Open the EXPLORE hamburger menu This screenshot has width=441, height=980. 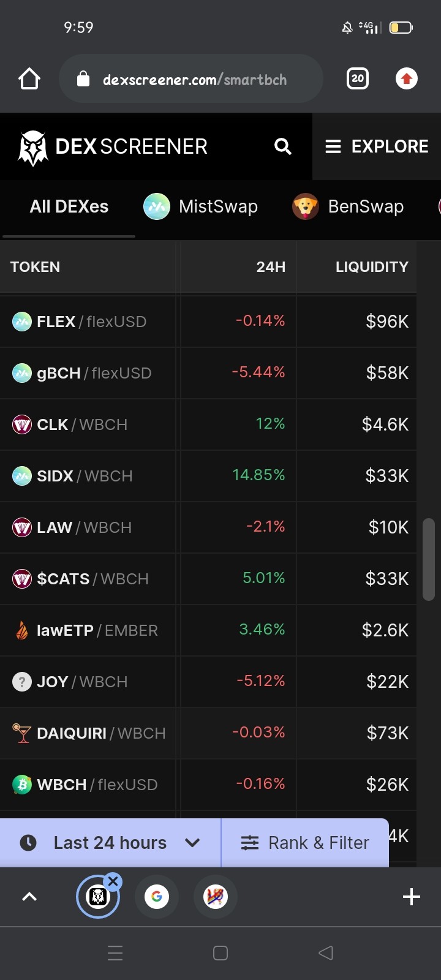click(x=377, y=146)
